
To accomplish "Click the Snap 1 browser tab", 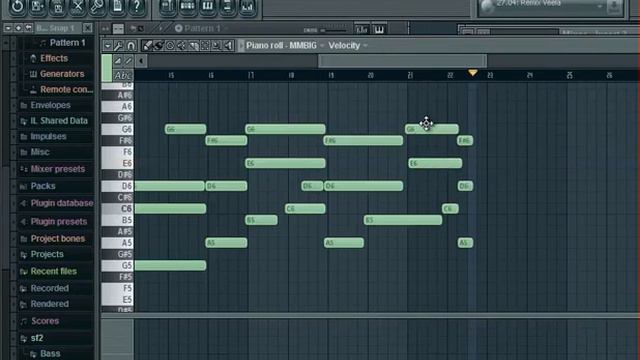I will tap(57, 28).
